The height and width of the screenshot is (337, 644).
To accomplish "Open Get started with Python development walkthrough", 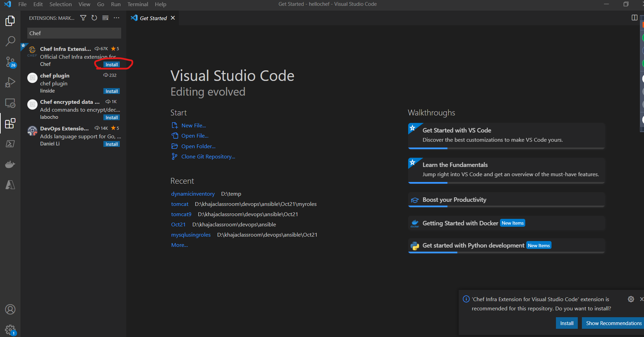I will [x=506, y=245].
